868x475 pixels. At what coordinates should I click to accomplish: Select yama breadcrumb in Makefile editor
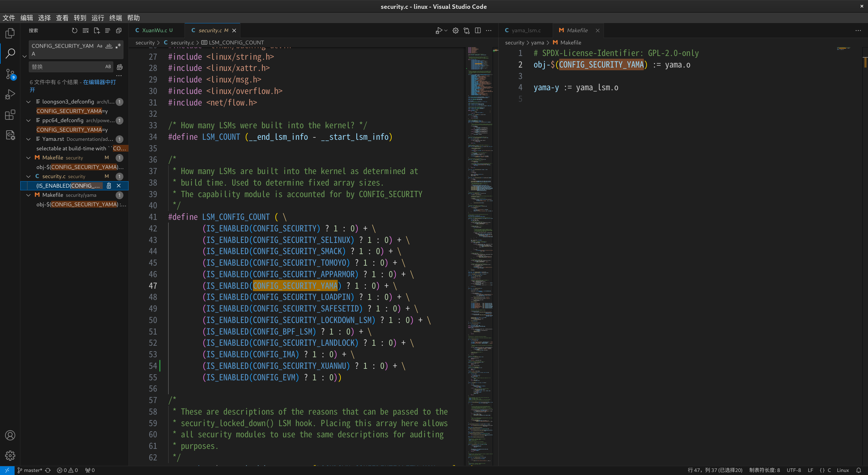(537, 42)
